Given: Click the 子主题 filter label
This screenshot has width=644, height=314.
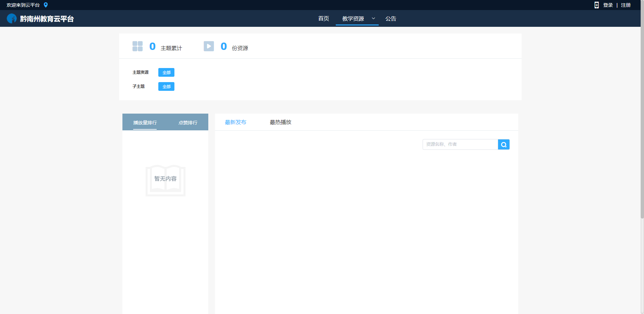Looking at the screenshot, I should (139, 86).
